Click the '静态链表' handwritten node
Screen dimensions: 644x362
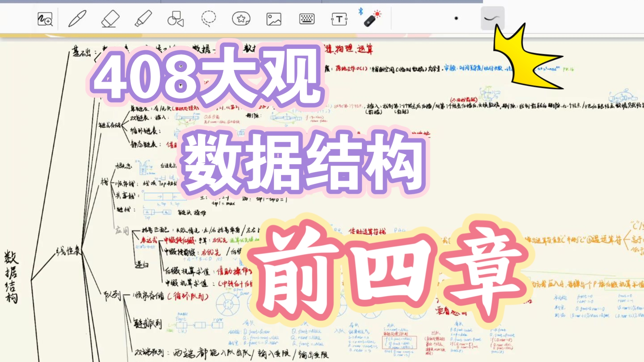point(144,144)
